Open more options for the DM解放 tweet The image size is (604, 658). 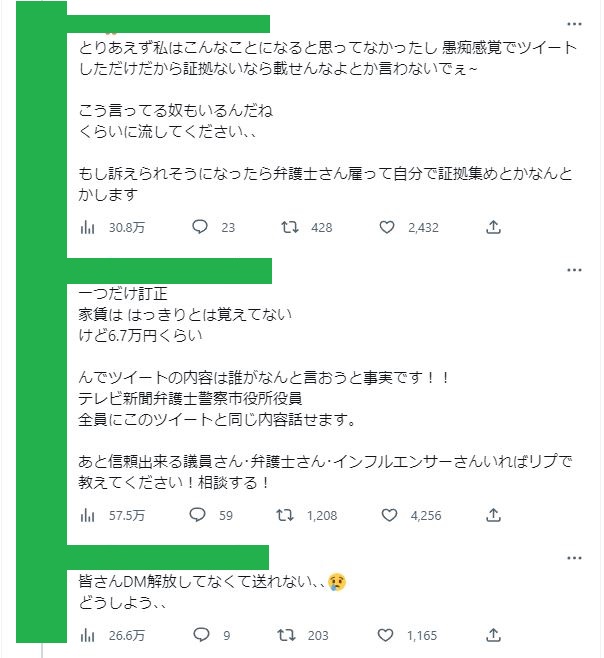click(x=574, y=558)
